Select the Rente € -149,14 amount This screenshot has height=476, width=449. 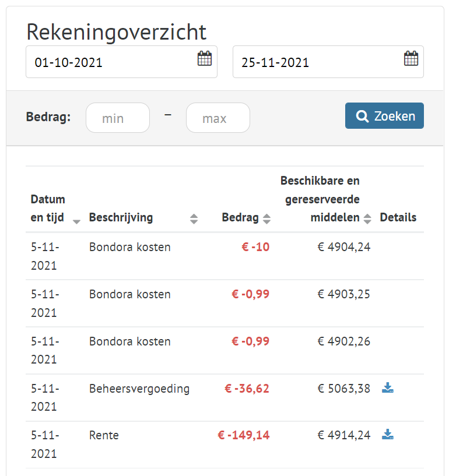[x=244, y=435]
